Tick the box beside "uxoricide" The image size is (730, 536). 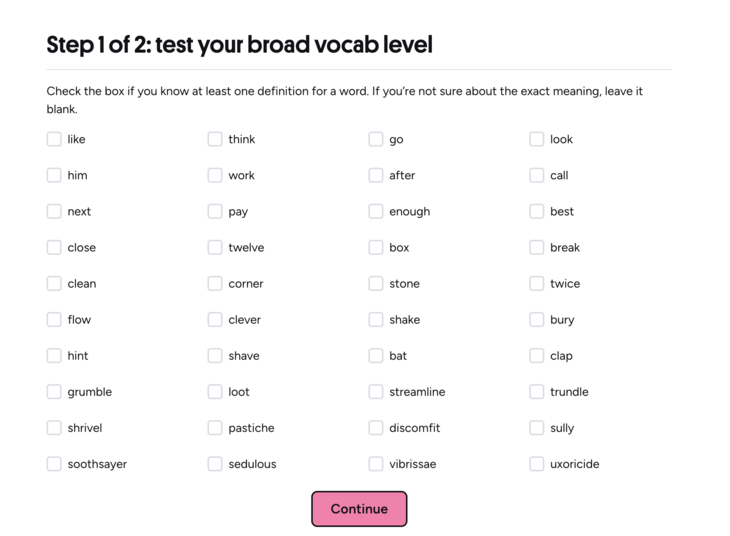click(x=537, y=463)
